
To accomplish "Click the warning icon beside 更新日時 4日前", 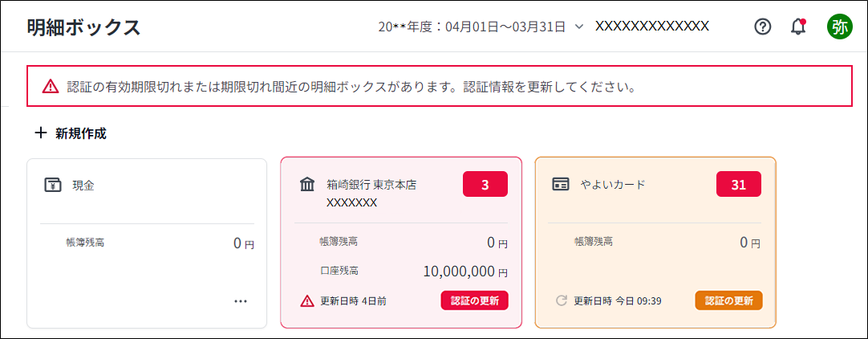I will point(307,301).
